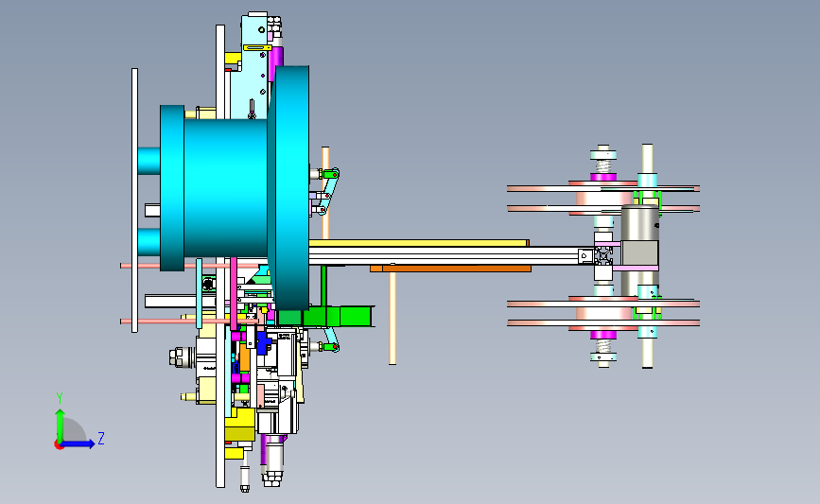
Task: Pick the hex nut on the lower left
Action: pyautogui.click(x=177, y=357)
